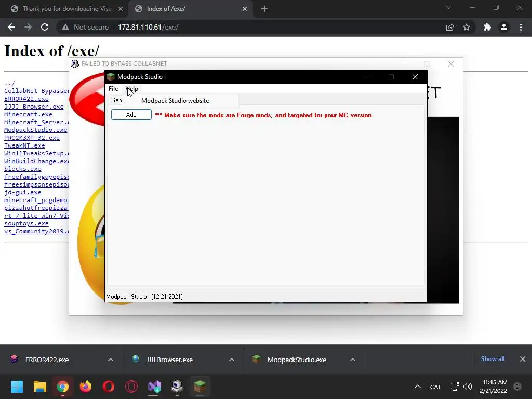Click the JJJJ_Browser.exe link
Image resolution: width=532 pixels, height=399 pixels.
click(34, 107)
